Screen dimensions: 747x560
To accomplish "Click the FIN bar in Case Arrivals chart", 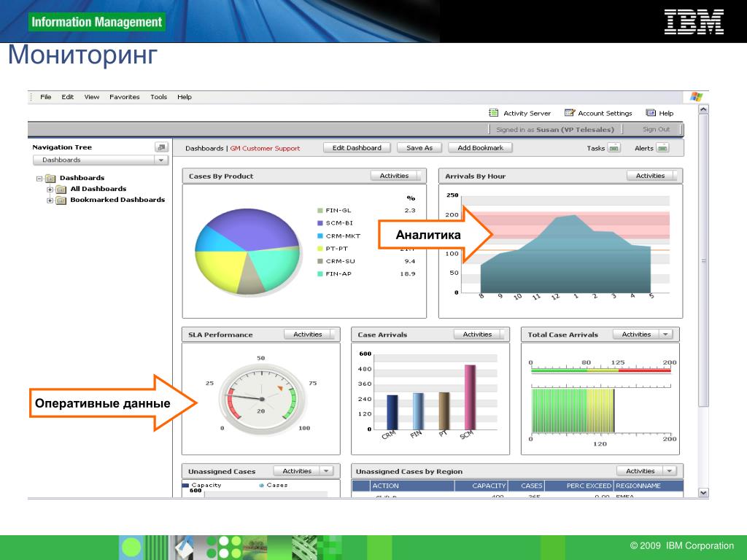I will pyautogui.click(x=418, y=411).
